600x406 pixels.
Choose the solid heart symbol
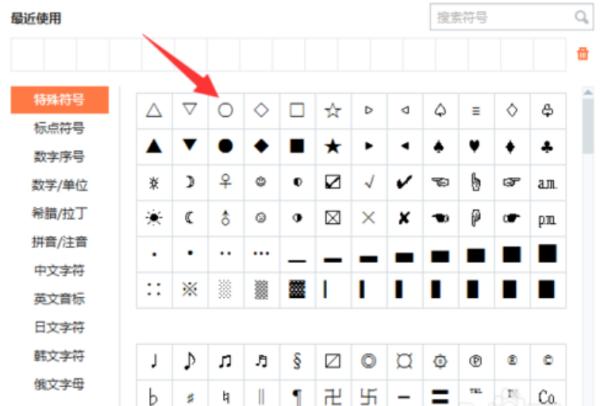[x=474, y=146]
